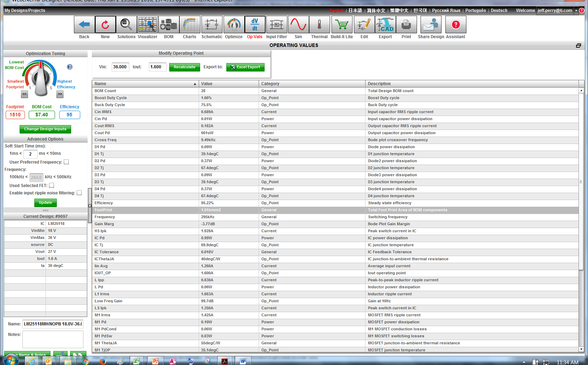Click the Category column header
The image size is (588, 365).
click(312, 84)
